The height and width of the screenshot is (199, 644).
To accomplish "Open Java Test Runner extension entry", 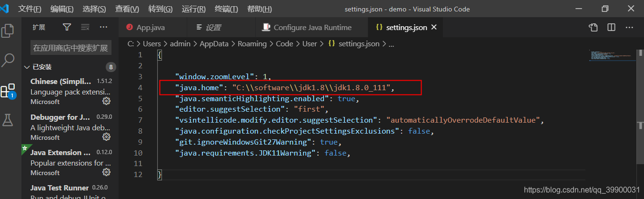I will (x=70, y=191).
